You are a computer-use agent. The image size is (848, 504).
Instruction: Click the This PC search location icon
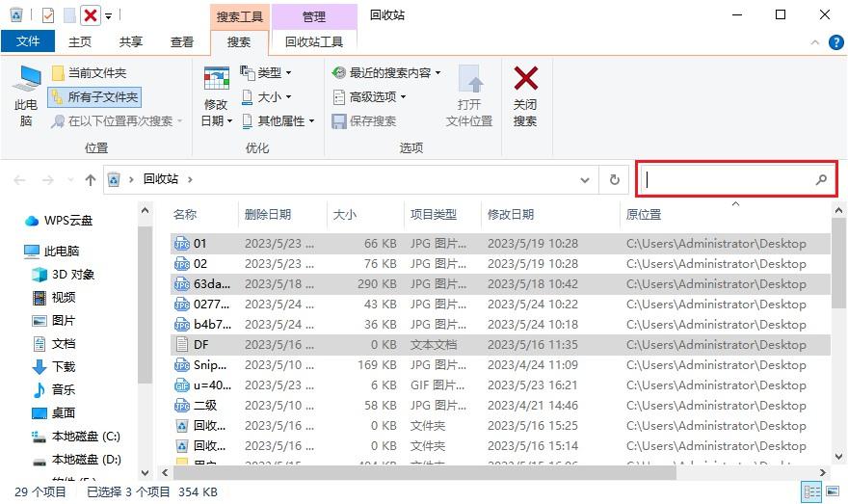26,96
